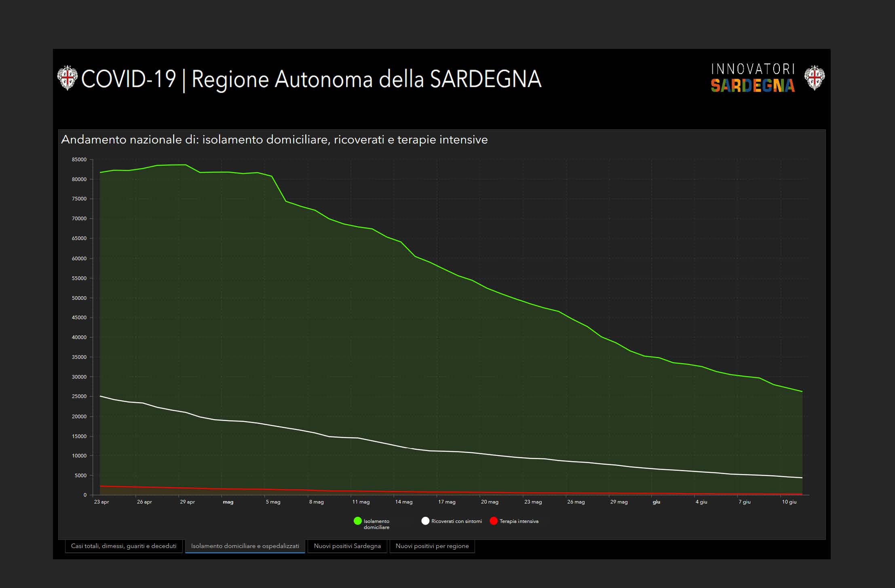Viewport: 895px width, 588px height.
Task: Toggle Ricoverati con sintomi series via legend label
Action: [x=456, y=521]
